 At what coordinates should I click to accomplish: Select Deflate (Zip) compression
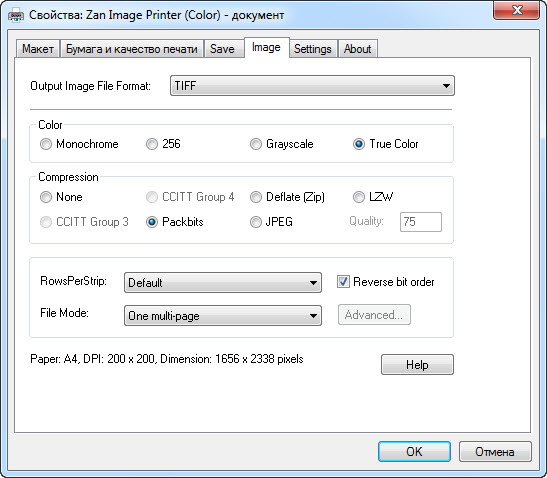click(x=287, y=197)
